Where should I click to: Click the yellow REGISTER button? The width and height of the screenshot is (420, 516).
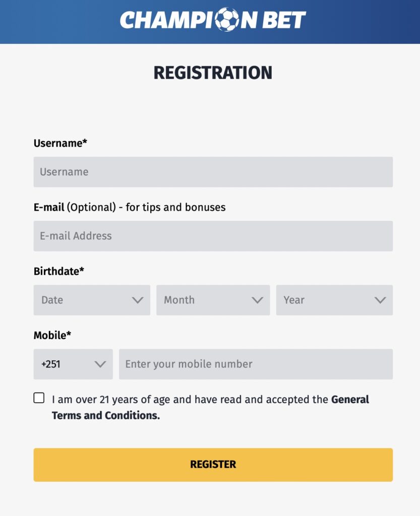point(213,465)
